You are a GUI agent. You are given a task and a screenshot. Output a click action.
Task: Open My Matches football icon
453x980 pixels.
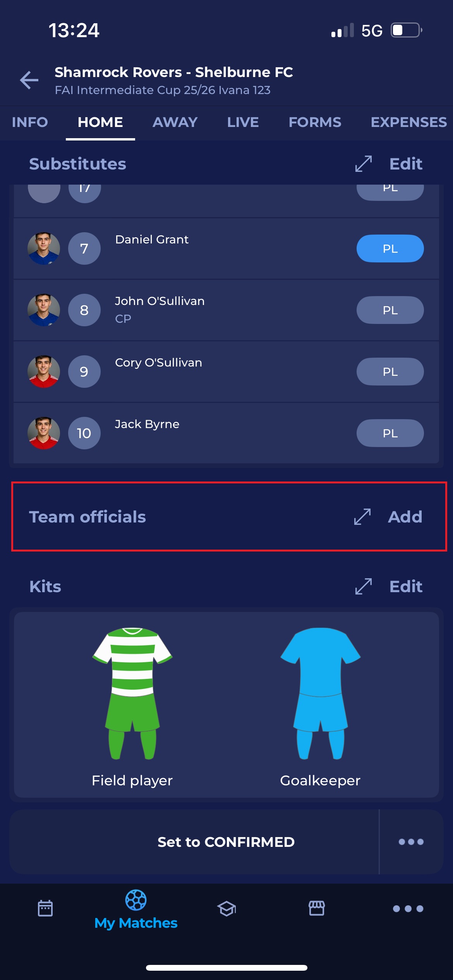tap(136, 900)
